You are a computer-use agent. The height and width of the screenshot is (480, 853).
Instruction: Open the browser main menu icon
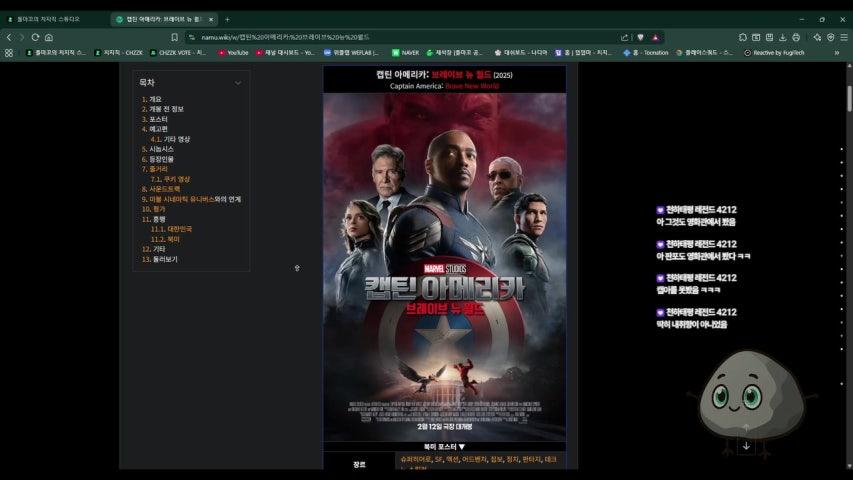tap(844, 38)
